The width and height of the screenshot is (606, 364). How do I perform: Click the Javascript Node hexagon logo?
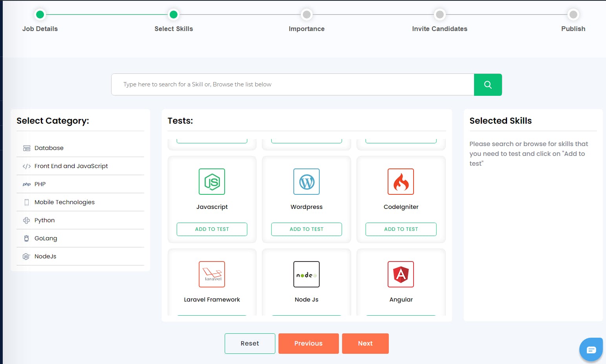[212, 181]
